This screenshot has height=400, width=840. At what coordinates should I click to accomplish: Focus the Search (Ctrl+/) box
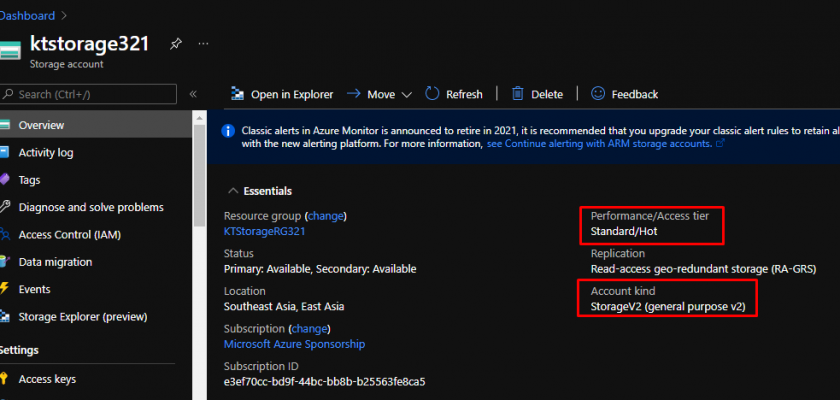point(88,94)
